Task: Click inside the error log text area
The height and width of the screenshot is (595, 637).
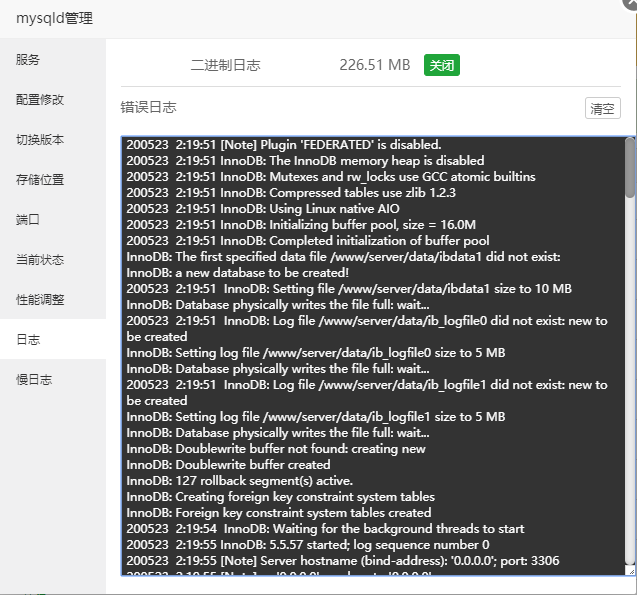Action: click(x=370, y=350)
